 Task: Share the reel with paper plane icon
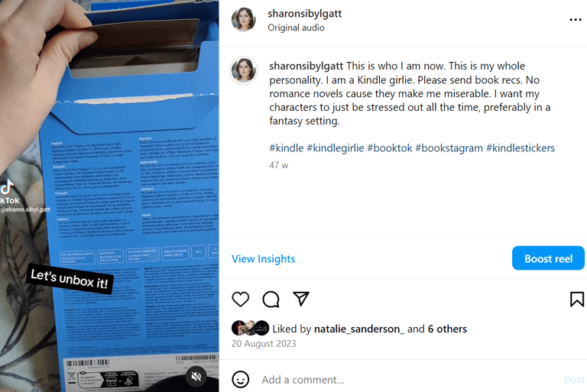point(301,299)
